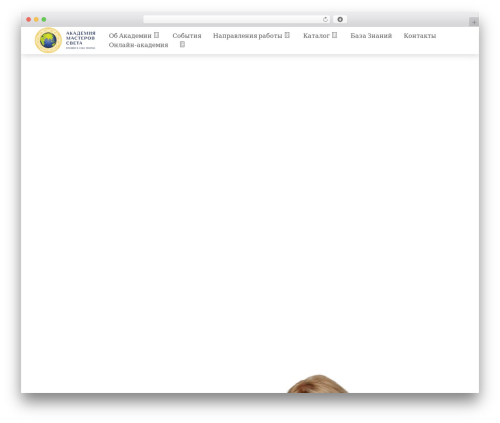
Task: Open the Об Академии menu item
Action: (130, 36)
